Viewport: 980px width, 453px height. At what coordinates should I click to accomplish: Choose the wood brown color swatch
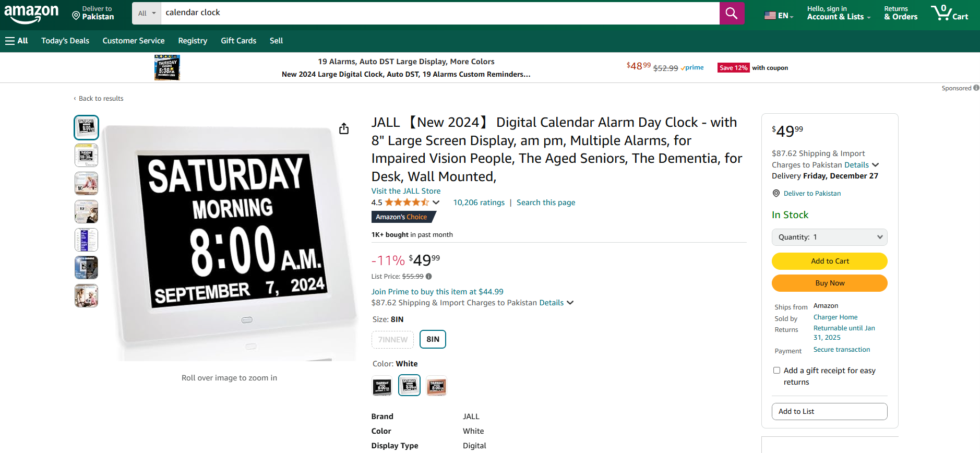point(436,386)
